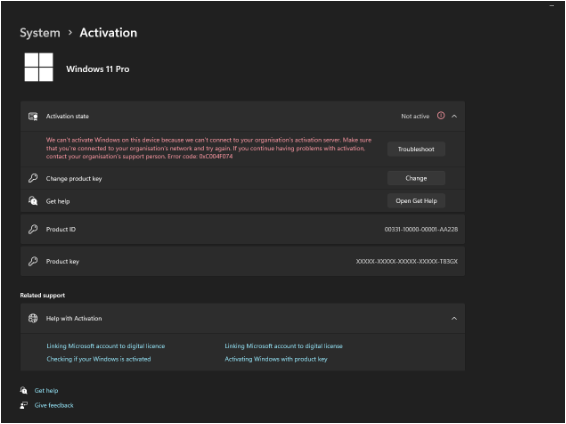Click the Open Get Help button

pos(416,201)
